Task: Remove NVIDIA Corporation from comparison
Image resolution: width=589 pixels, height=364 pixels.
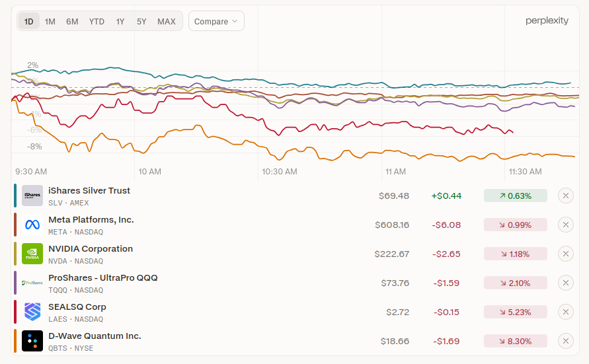Action: [x=566, y=254]
